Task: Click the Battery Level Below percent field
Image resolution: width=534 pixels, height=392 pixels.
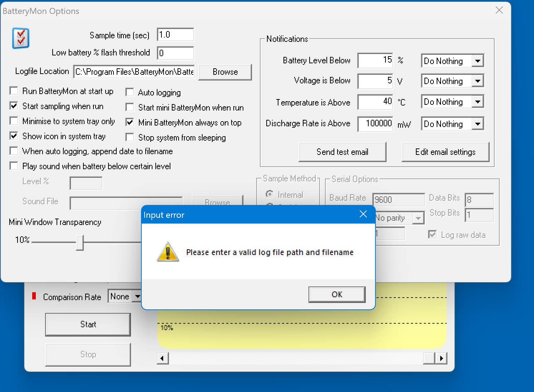Action: [x=375, y=60]
